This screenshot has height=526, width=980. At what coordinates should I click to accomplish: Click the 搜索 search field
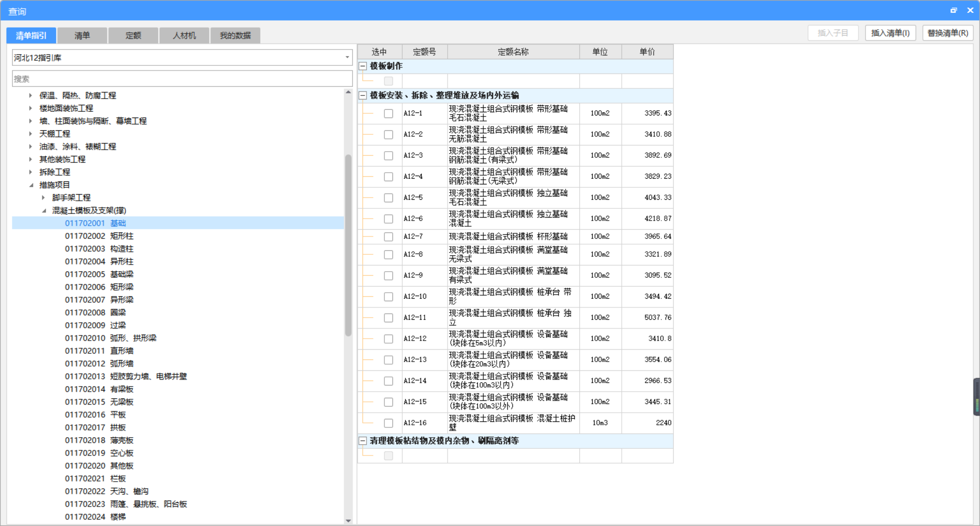click(182, 79)
